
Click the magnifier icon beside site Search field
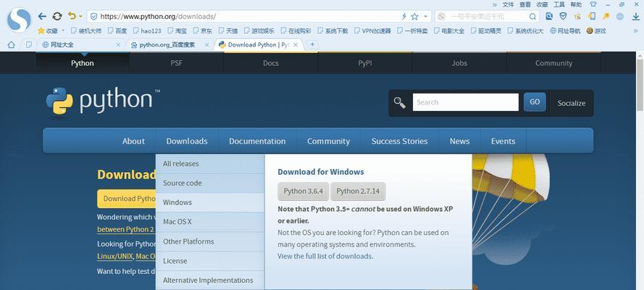point(400,102)
